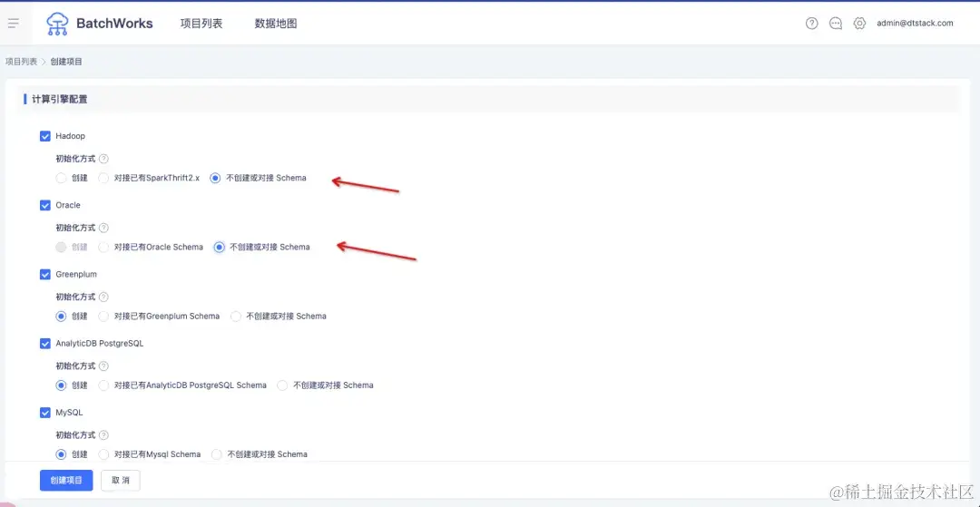Select Oracle 不创建或对接 Schema radio

(219, 248)
